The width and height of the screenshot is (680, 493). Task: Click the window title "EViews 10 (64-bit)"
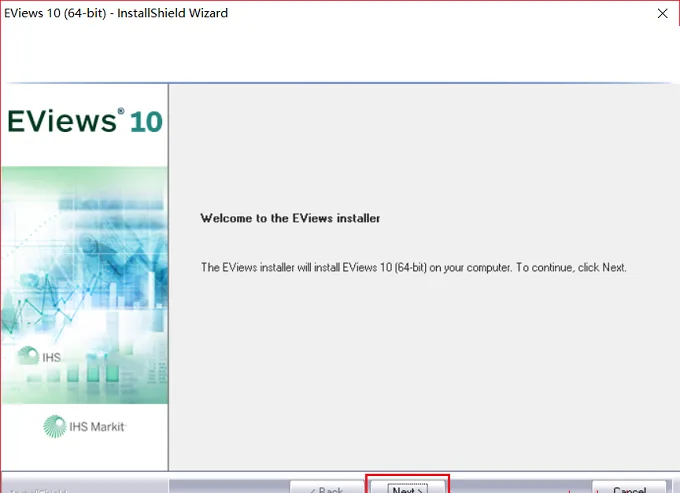tap(55, 13)
